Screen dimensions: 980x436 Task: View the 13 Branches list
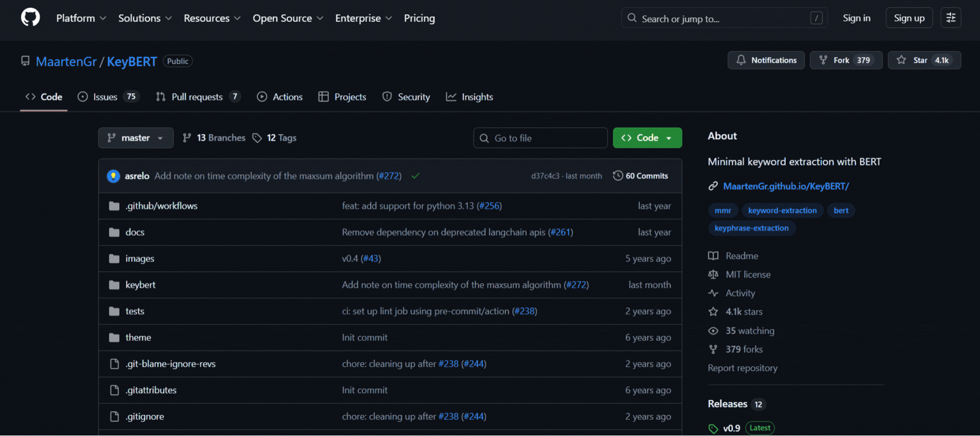tap(214, 138)
